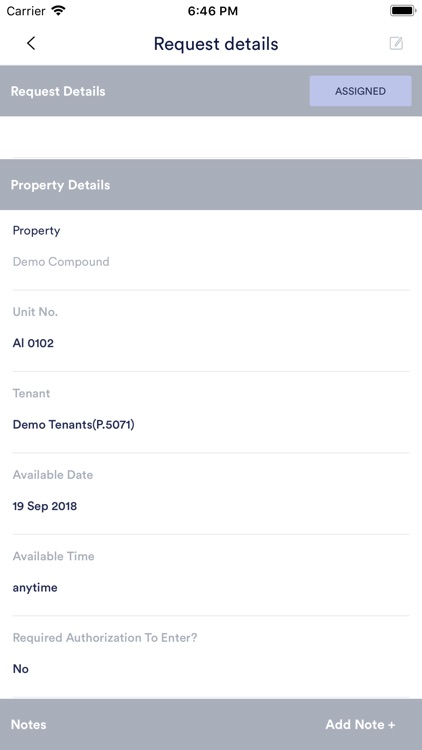
Task: Tap the Wi-Fi signal icon
Action: tap(59, 11)
